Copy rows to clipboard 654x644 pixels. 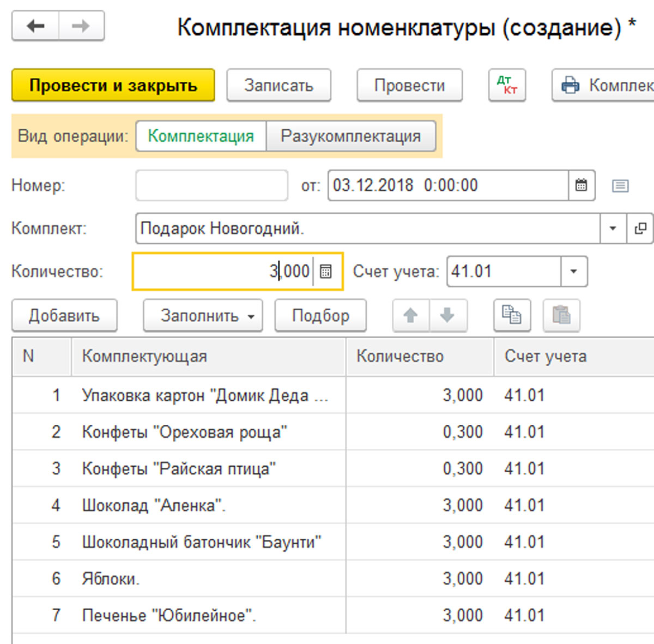point(511,315)
